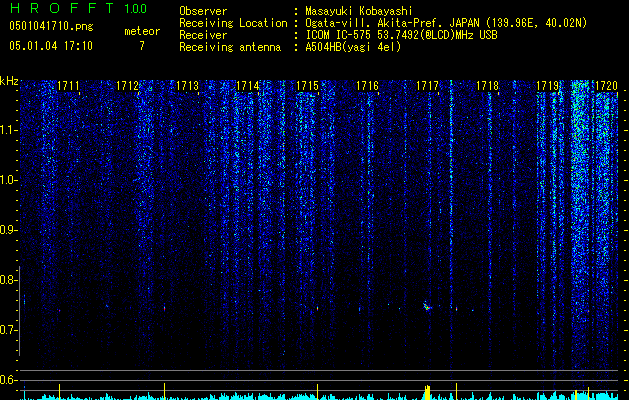The width and height of the screenshot is (629, 400).
Task: Click the 0.9 kHz axis label
Action: click(9, 230)
